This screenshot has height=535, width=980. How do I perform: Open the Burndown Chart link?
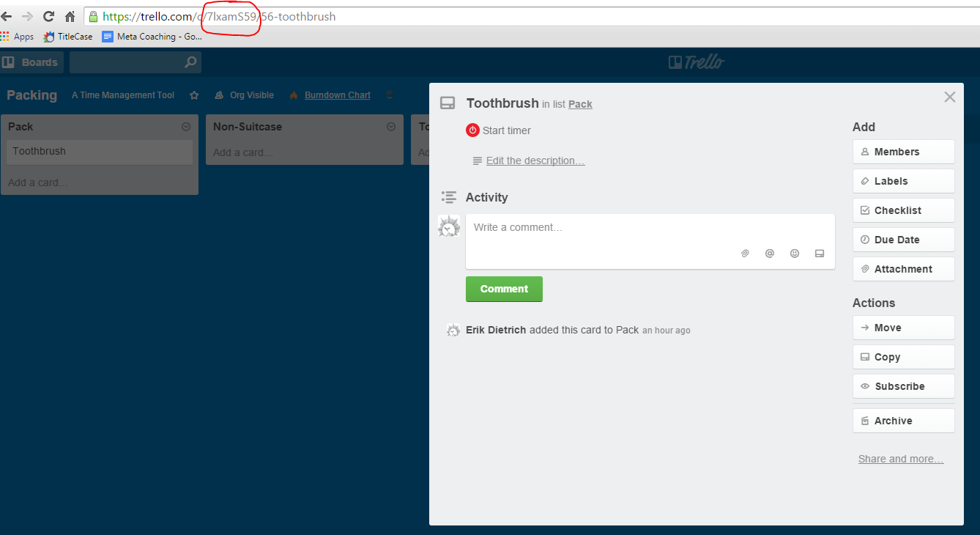click(x=337, y=95)
